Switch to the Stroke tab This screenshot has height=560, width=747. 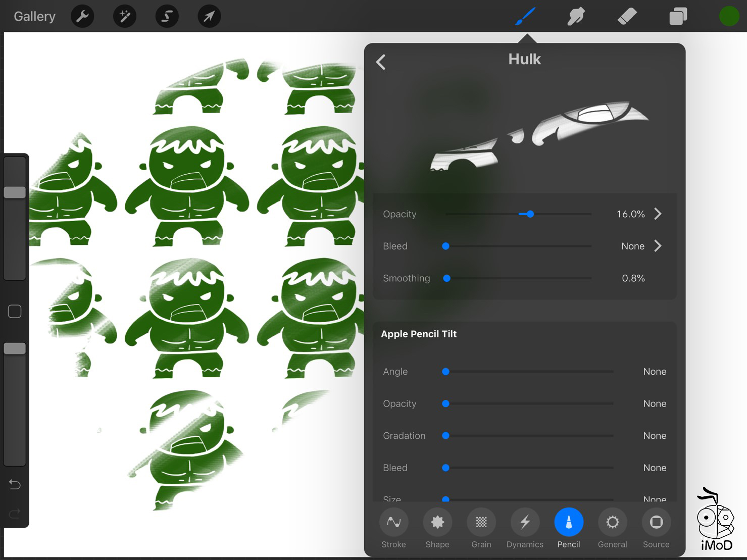[x=393, y=528]
